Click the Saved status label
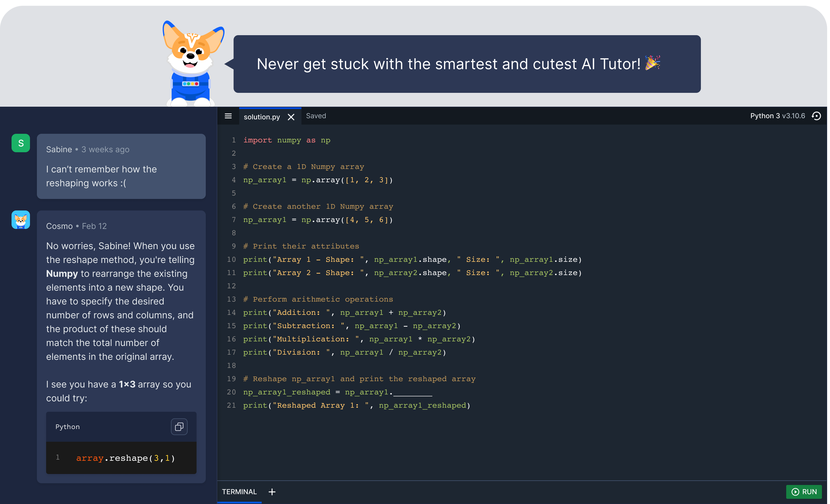Screen dimensions: 830x504 pyautogui.click(x=316, y=116)
